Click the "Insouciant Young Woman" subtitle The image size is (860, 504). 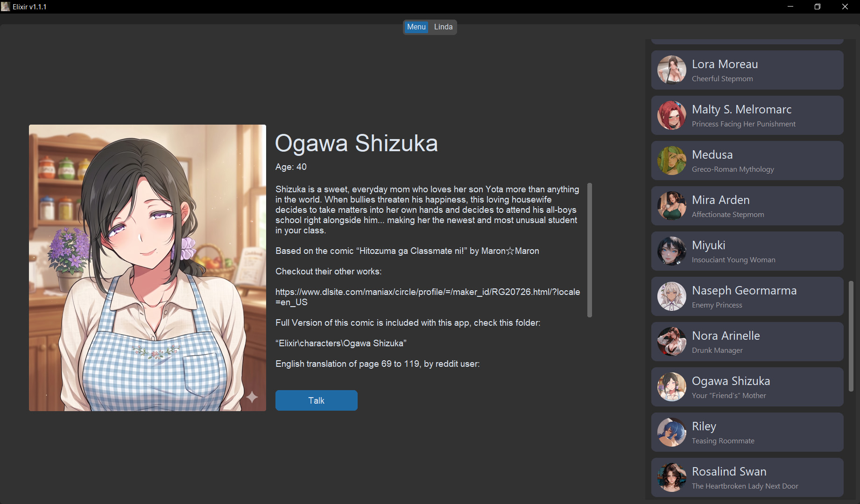coord(733,259)
